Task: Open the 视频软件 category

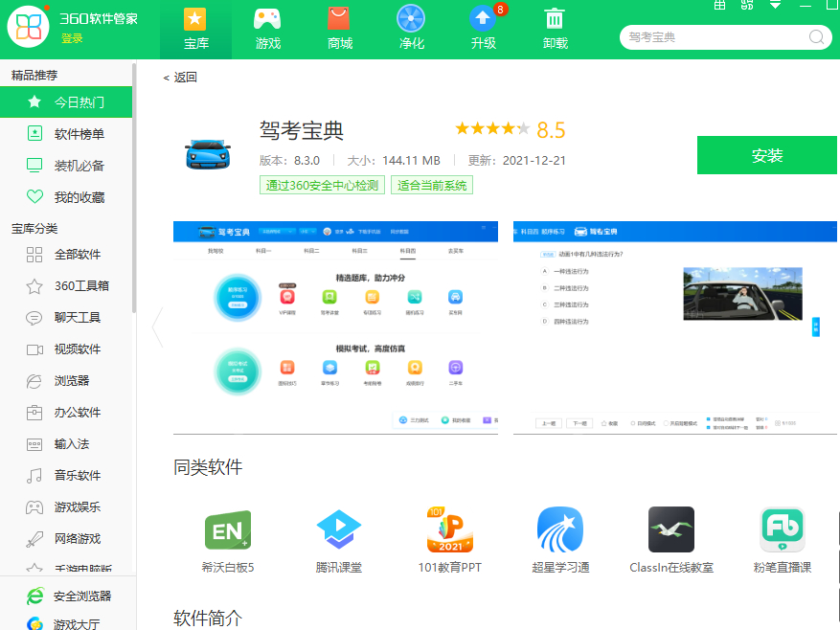Action: 66,349
